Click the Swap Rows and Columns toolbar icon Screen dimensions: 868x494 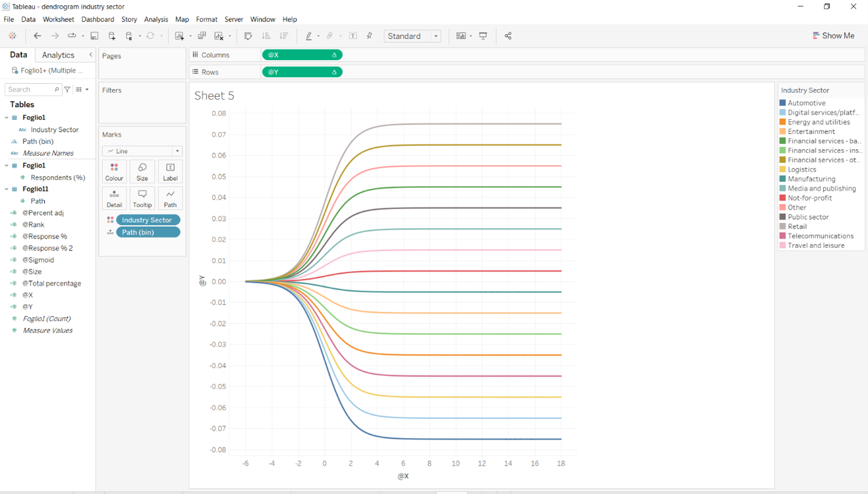click(247, 36)
